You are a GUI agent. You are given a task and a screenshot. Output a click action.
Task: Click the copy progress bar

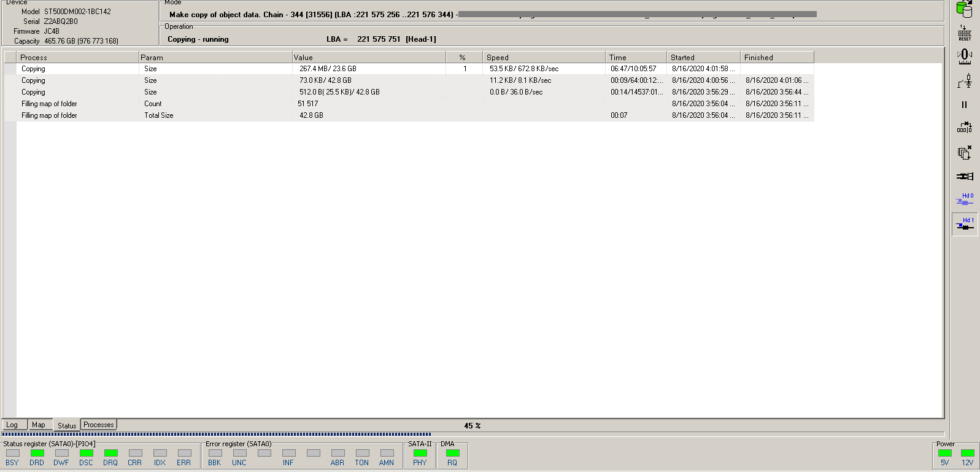point(473,434)
